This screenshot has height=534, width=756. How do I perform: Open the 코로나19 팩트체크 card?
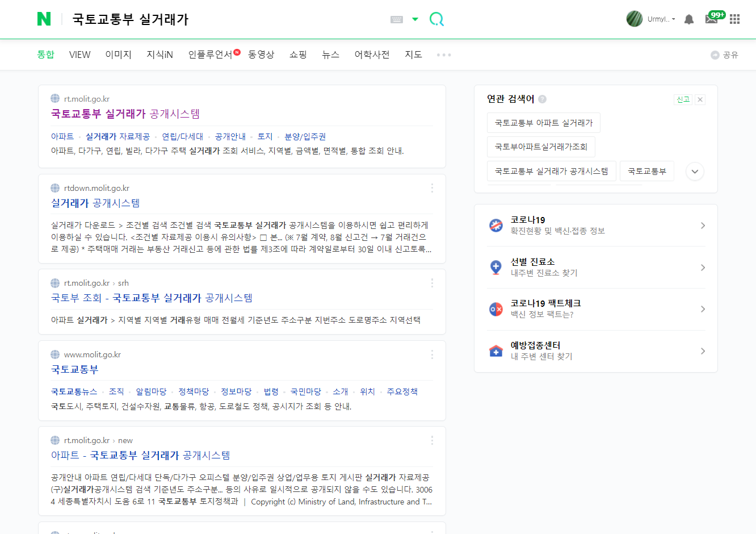(596, 309)
